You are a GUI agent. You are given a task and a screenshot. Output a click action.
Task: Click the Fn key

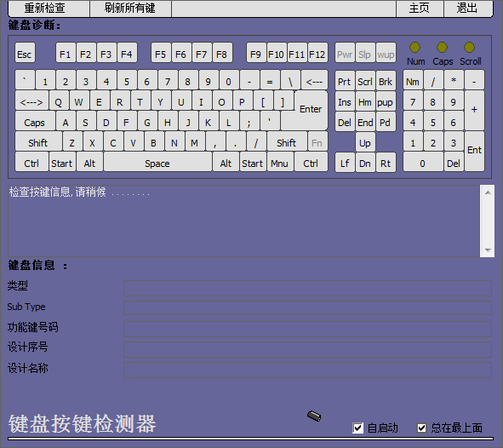click(317, 141)
